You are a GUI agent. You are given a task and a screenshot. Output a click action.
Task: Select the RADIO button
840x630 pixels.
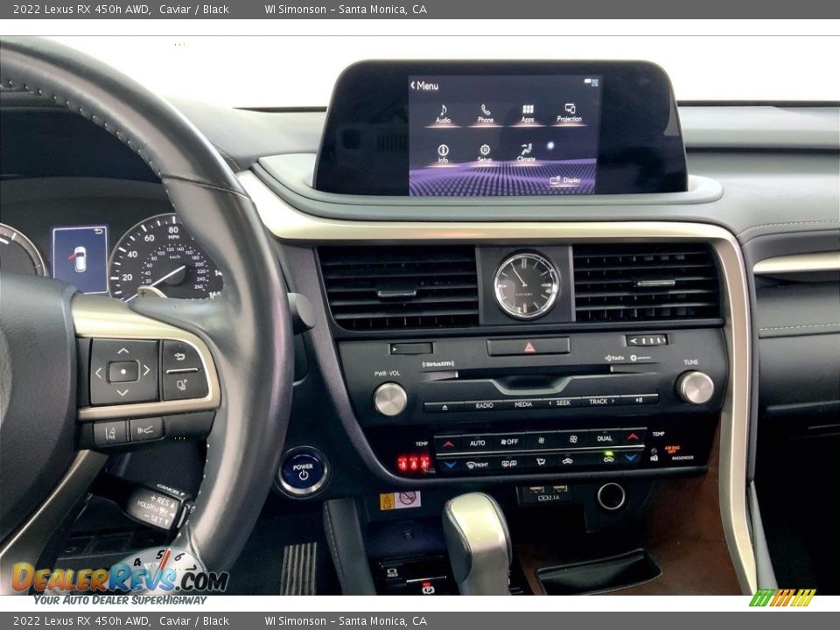pos(484,405)
